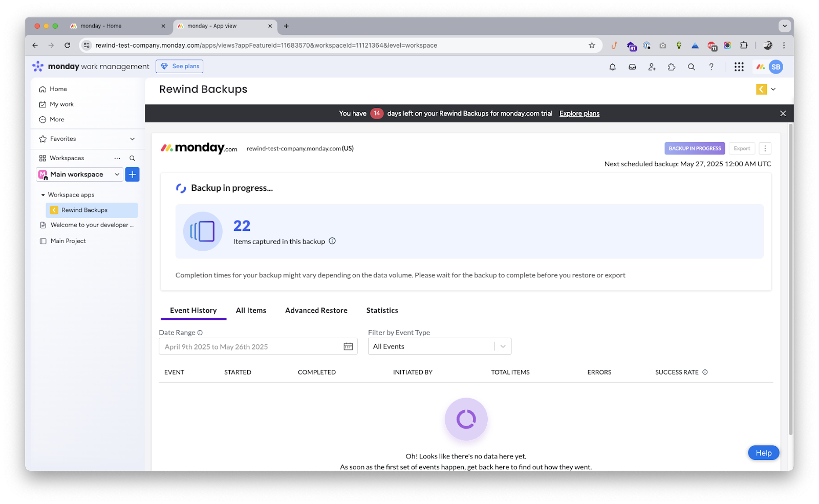Click the search everything magnifier icon
819x504 pixels.
[692, 67]
